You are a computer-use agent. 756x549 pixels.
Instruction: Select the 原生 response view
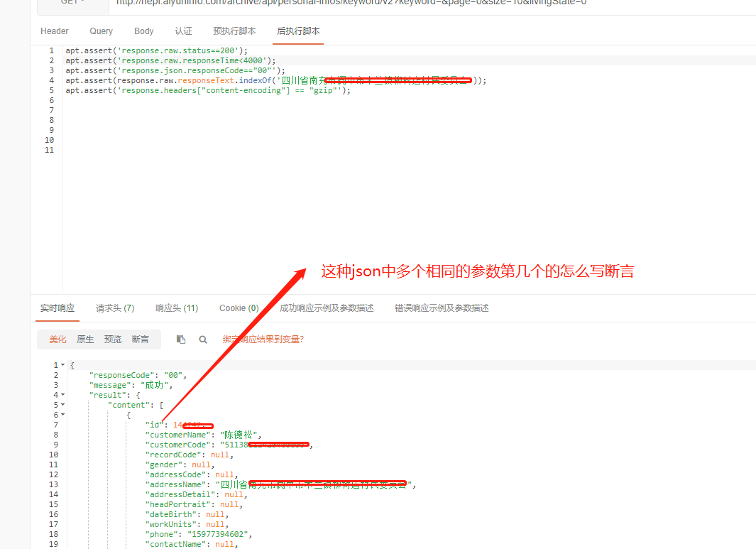[x=85, y=339]
